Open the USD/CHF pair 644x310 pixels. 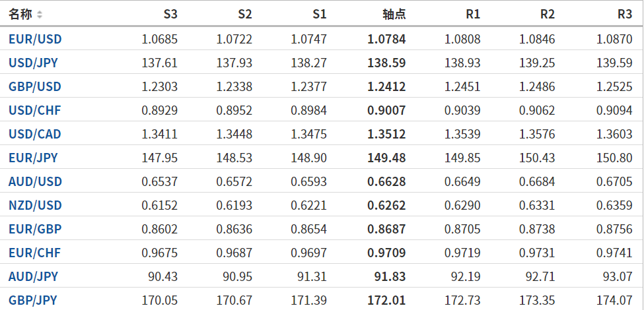click(35, 110)
